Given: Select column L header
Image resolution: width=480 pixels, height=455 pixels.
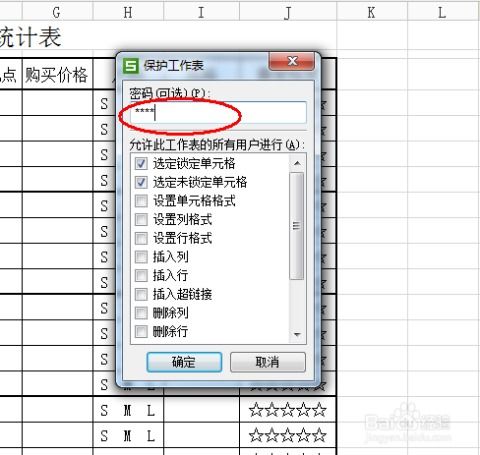Looking at the screenshot, I should click(x=443, y=13).
